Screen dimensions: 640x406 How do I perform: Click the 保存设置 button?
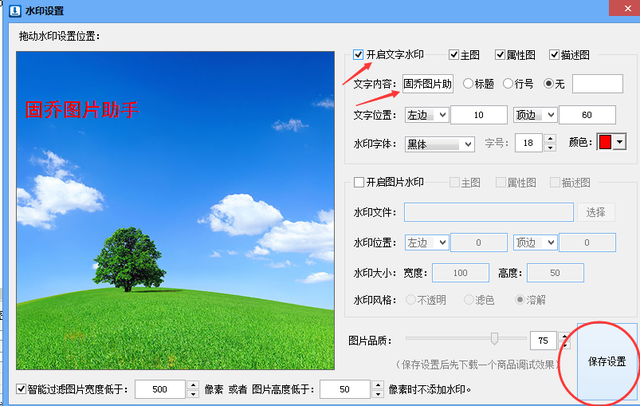point(607,362)
